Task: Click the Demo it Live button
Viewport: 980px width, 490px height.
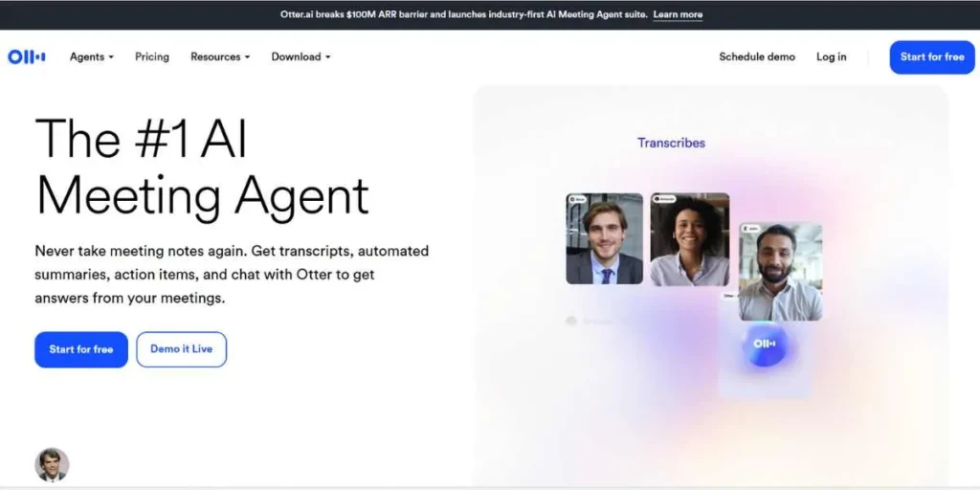Action: pos(181,349)
